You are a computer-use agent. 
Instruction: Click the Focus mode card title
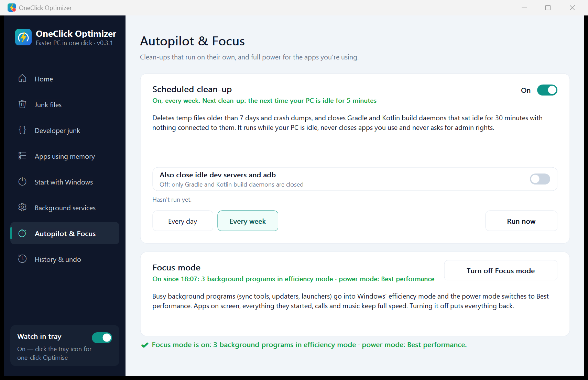[x=176, y=268]
